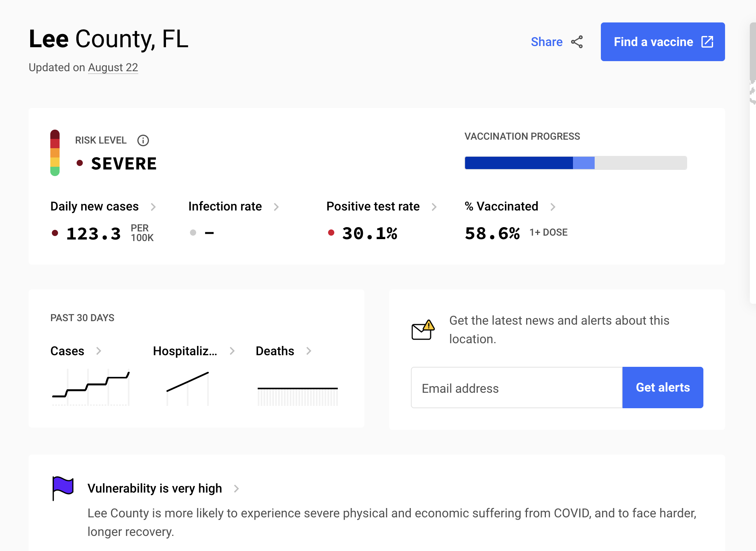
Task: Click the email alert envelope icon
Action: tap(421, 329)
